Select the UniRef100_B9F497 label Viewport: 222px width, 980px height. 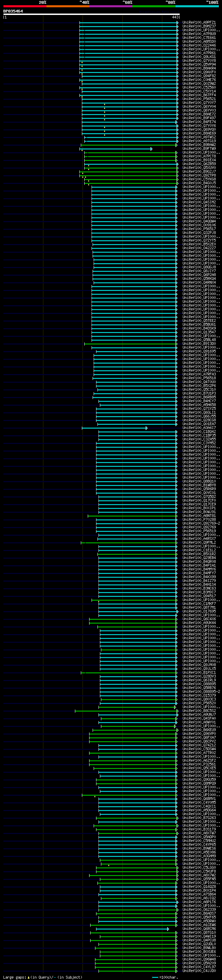[x=199, y=118]
